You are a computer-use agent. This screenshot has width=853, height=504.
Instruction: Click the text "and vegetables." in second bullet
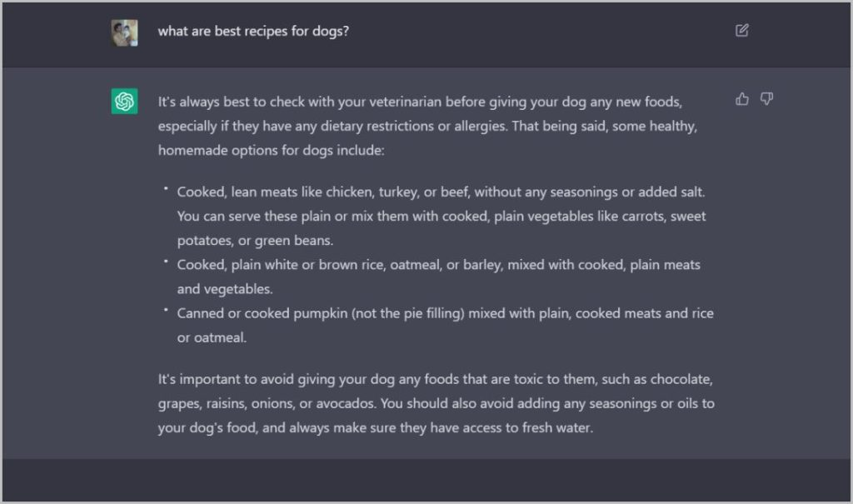(x=225, y=289)
